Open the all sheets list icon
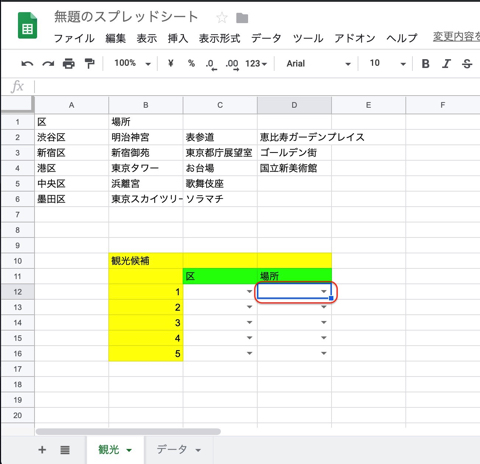 tap(65, 450)
